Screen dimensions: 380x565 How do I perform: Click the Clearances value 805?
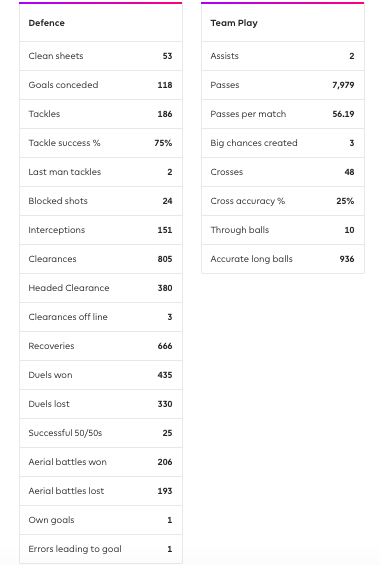pyautogui.click(x=165, y=259)
